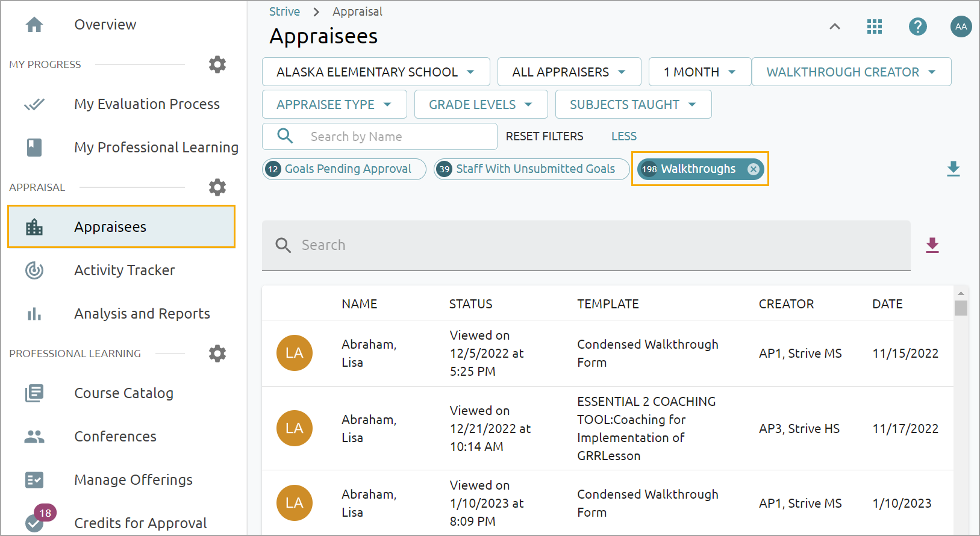This screenshot has height=536, width=980.
Task: Focus the table Search field
Action: coord(586,245)
